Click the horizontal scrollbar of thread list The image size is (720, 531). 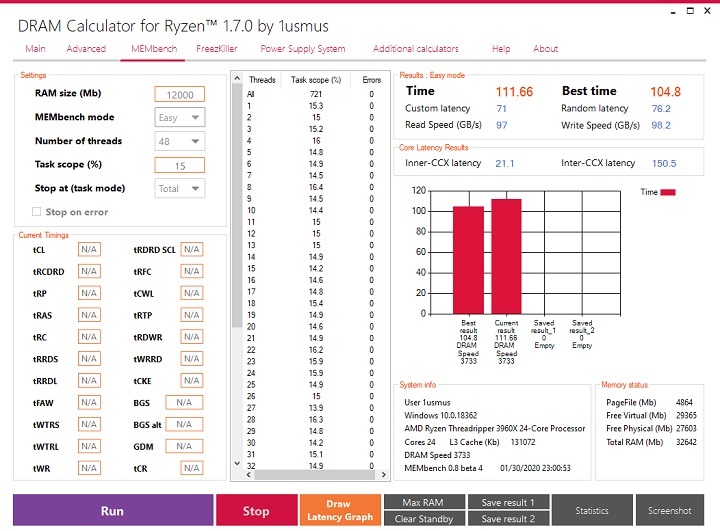316,475
